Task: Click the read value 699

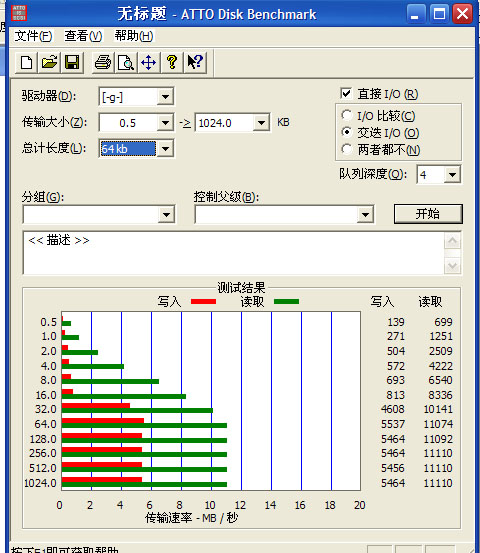Action: (443, 322)
